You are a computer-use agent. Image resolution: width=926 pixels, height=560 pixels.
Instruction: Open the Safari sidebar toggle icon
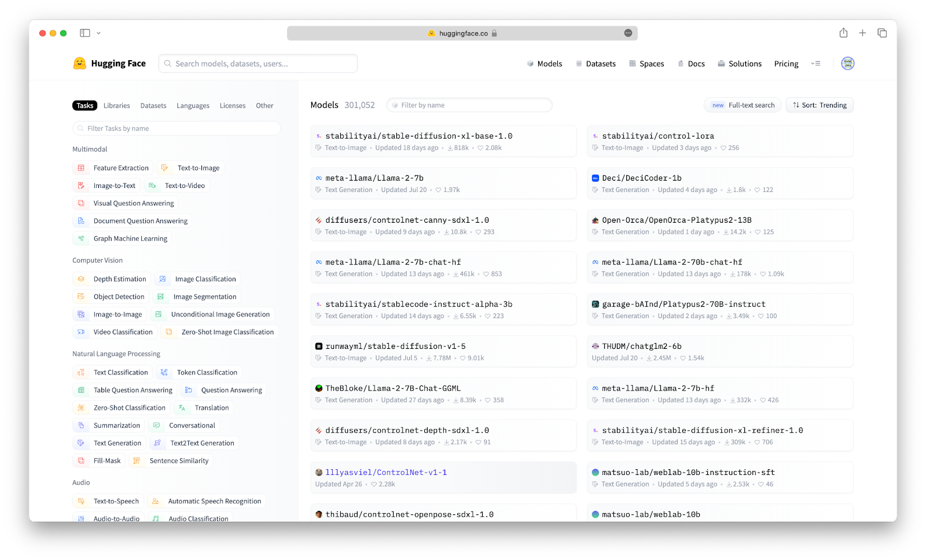point(85,33)
